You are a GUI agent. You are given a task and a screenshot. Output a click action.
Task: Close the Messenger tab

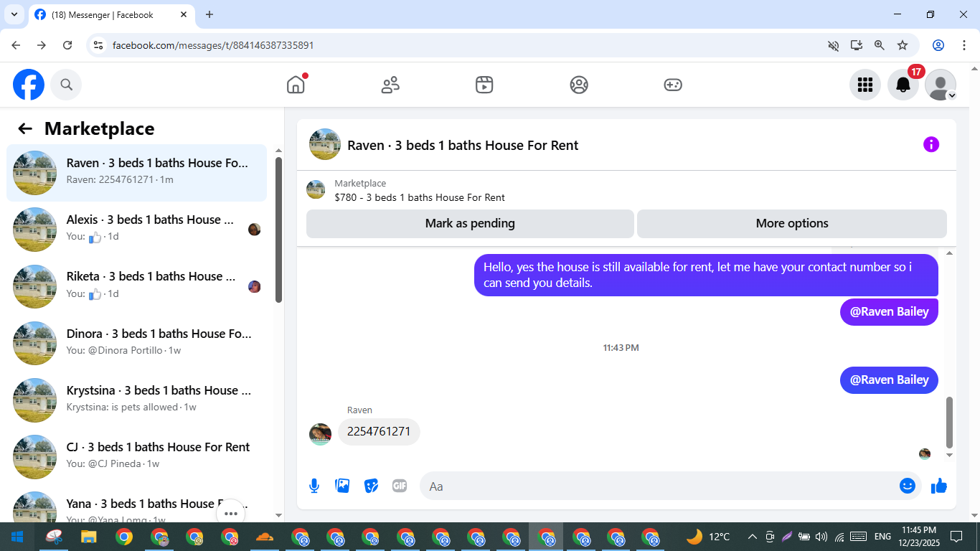click(x=184, y=14)
